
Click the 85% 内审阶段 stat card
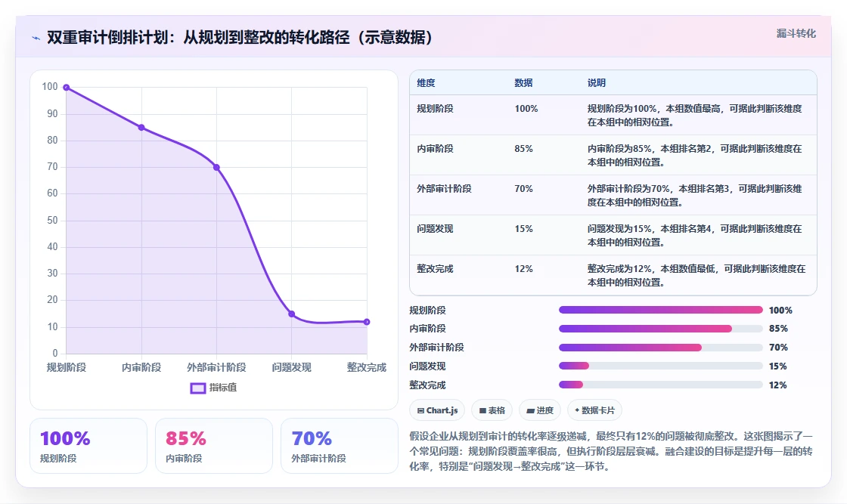(214, 446)
